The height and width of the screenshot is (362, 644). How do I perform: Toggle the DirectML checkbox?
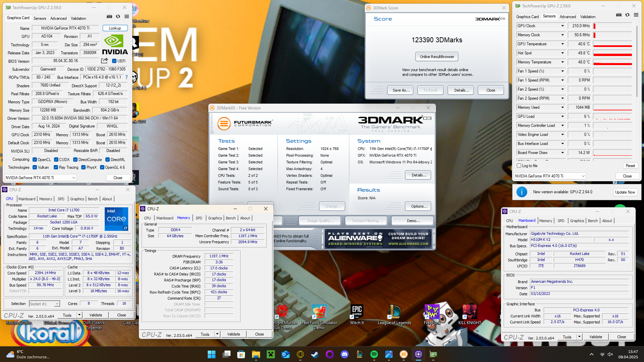click(x=108, y=160)
